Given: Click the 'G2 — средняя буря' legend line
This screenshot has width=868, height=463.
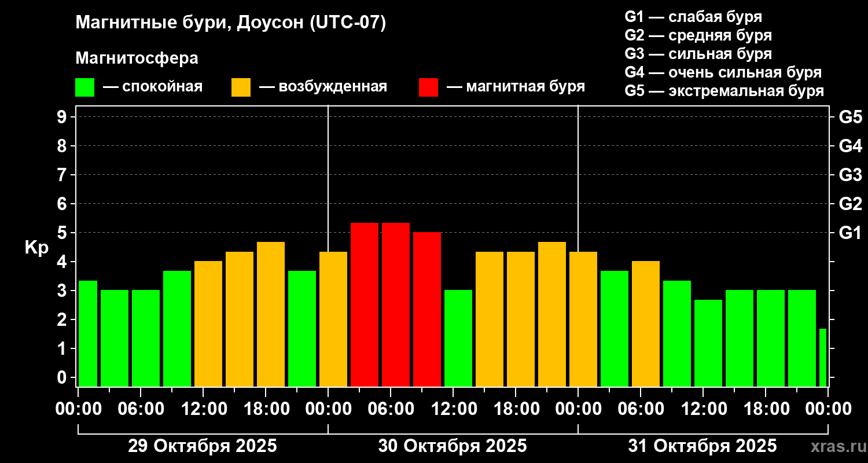Looking at the screenshot, I should (698, 35).
